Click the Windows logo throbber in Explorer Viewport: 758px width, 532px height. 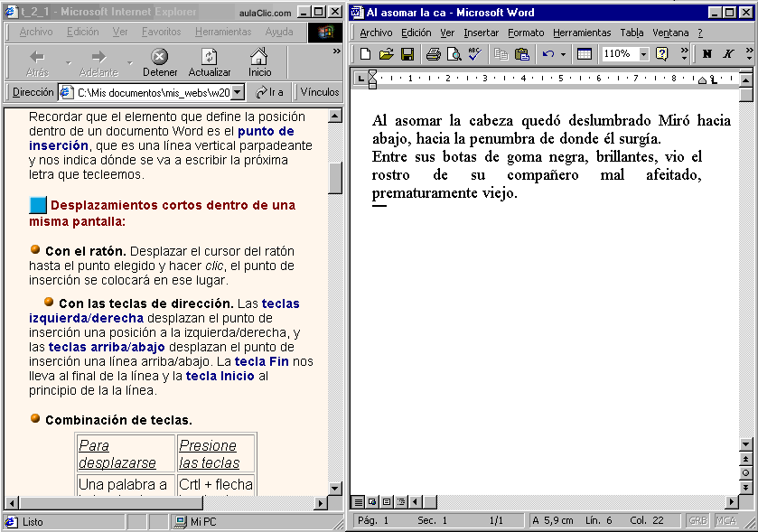click(x=325, y=33)
